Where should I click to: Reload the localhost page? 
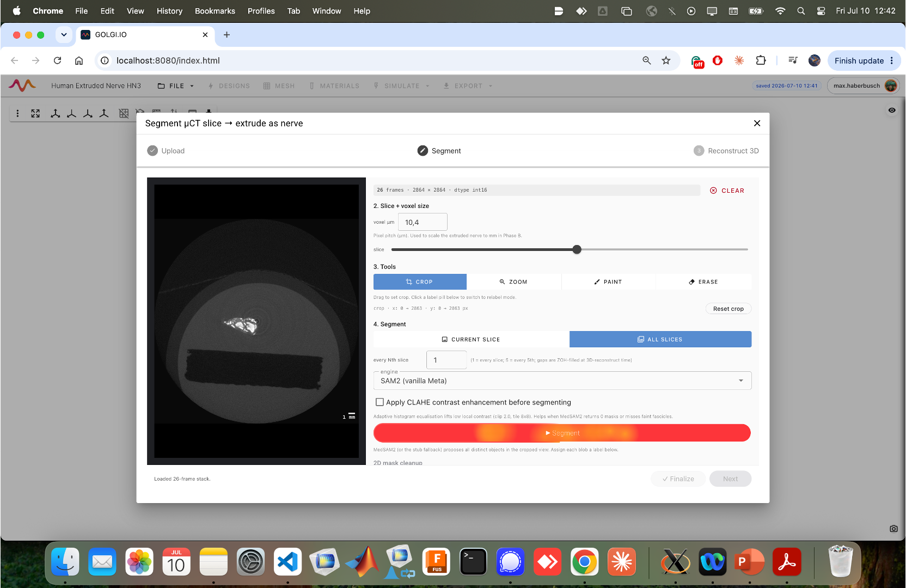tap(57, 60)
